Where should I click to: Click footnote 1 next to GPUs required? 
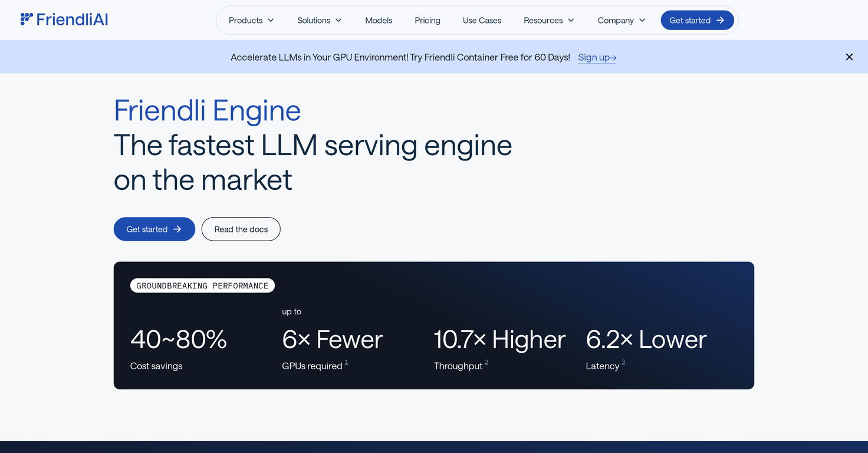pyautogui.click(x=347, y=362)
